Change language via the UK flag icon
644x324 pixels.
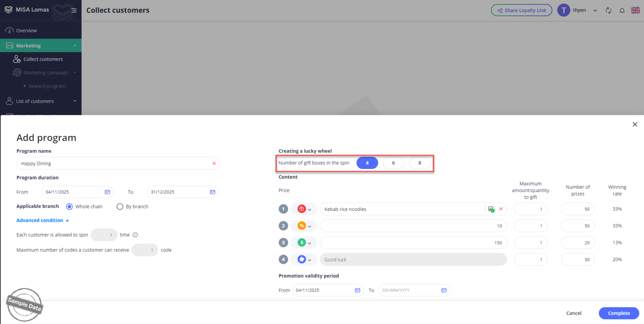point(636,10)
